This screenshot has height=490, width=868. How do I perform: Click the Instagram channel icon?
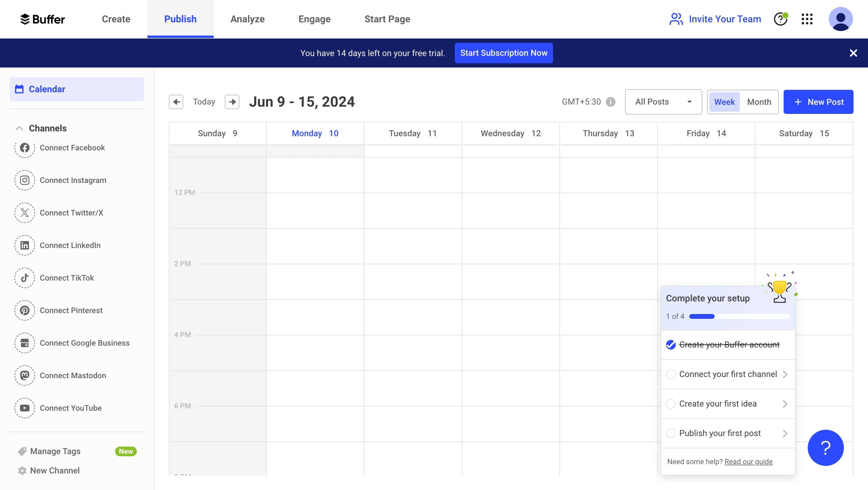[x=25, y=180]
